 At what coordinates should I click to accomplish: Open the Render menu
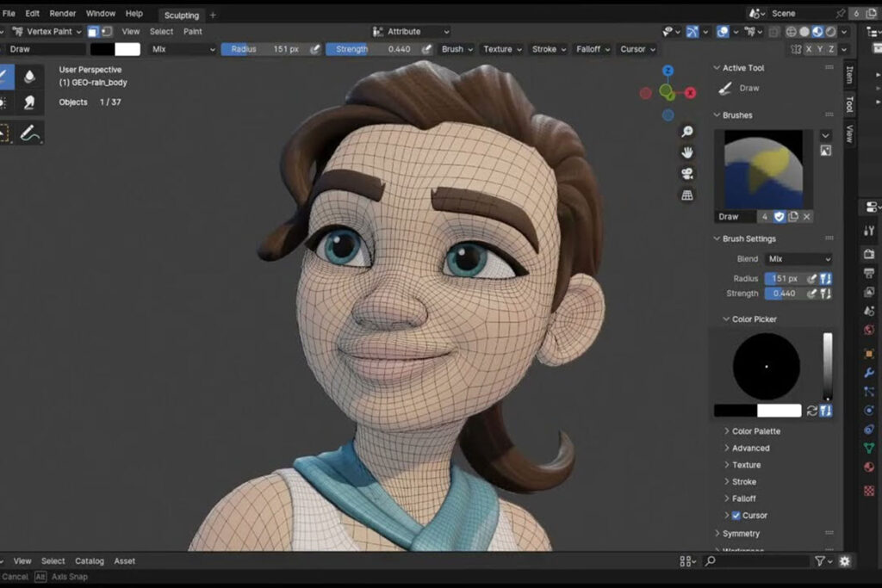62,14
